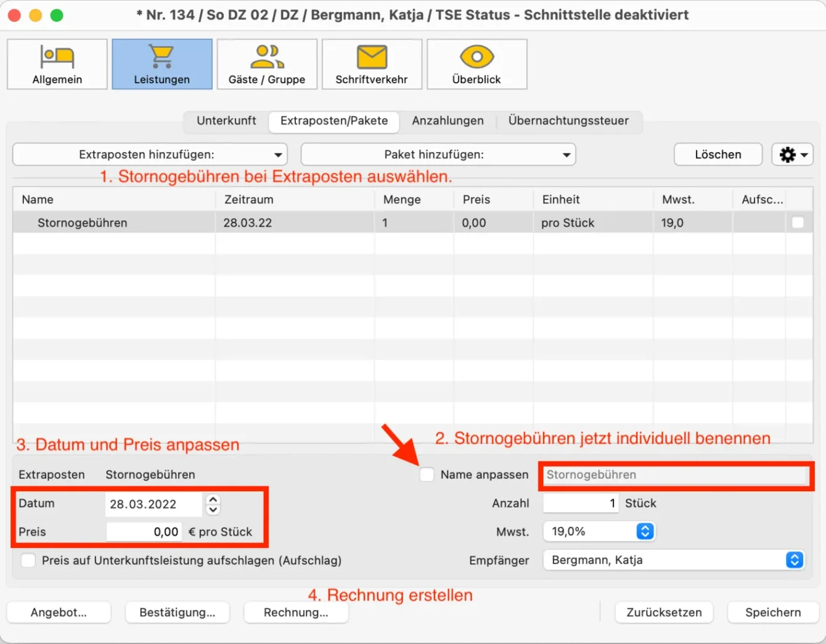Viewport: 826px width, 644px height.
Task: Select the Leistungen shopping cart icon
Action: click(162, 64)
